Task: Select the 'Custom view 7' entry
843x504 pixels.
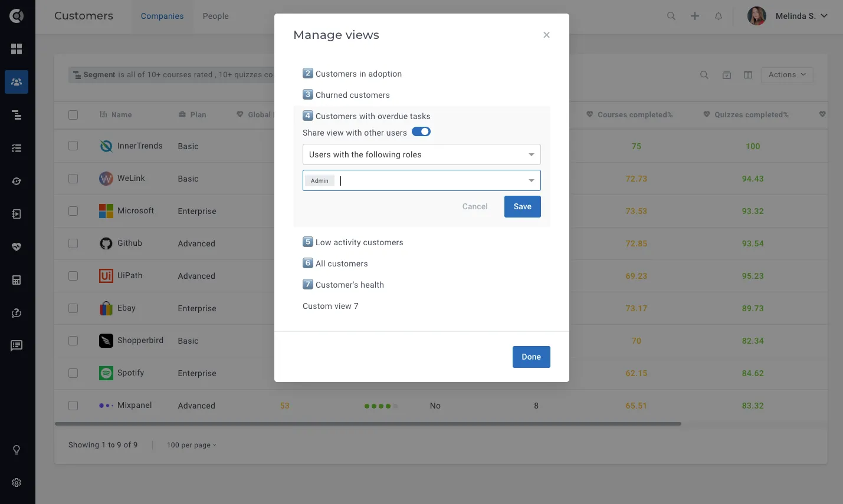Action: (x=330, y=306)
